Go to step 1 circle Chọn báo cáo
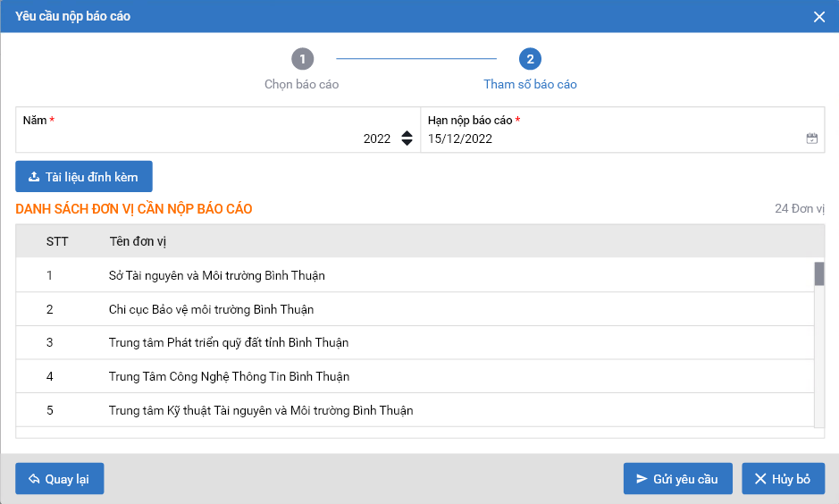The image size is (839, 504). 302,60
